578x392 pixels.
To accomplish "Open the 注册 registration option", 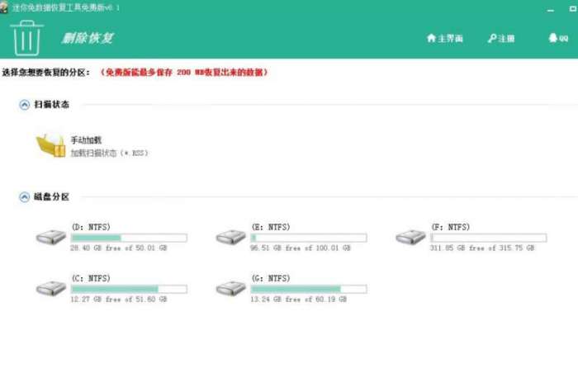I will click(501, 39).
